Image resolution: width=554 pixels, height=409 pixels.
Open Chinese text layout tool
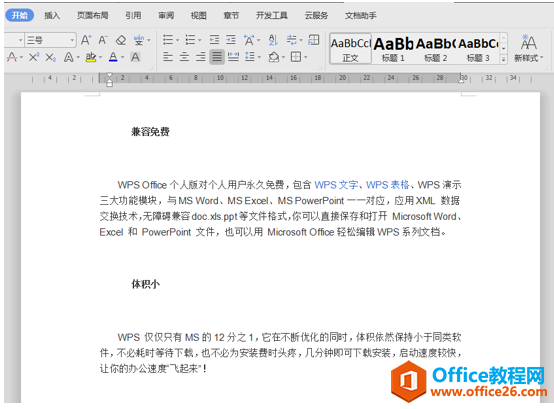pos(249,40)
